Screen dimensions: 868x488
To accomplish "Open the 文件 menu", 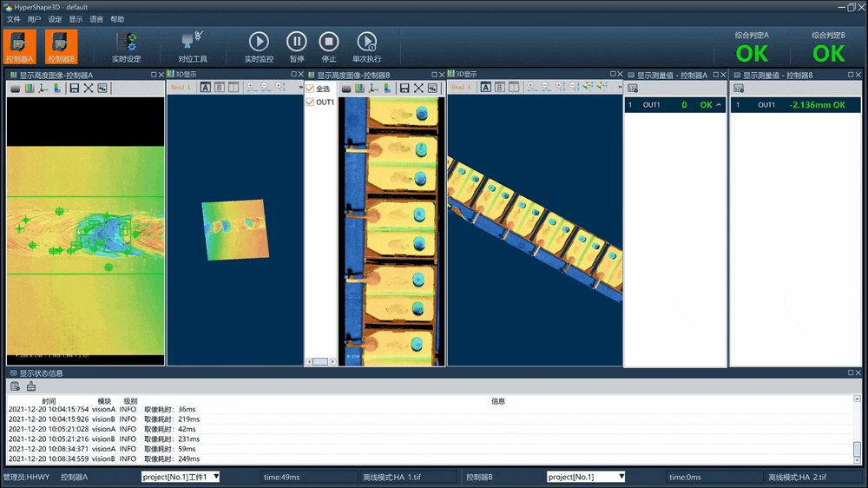I will pyautogui.click(x=13, y=19).
